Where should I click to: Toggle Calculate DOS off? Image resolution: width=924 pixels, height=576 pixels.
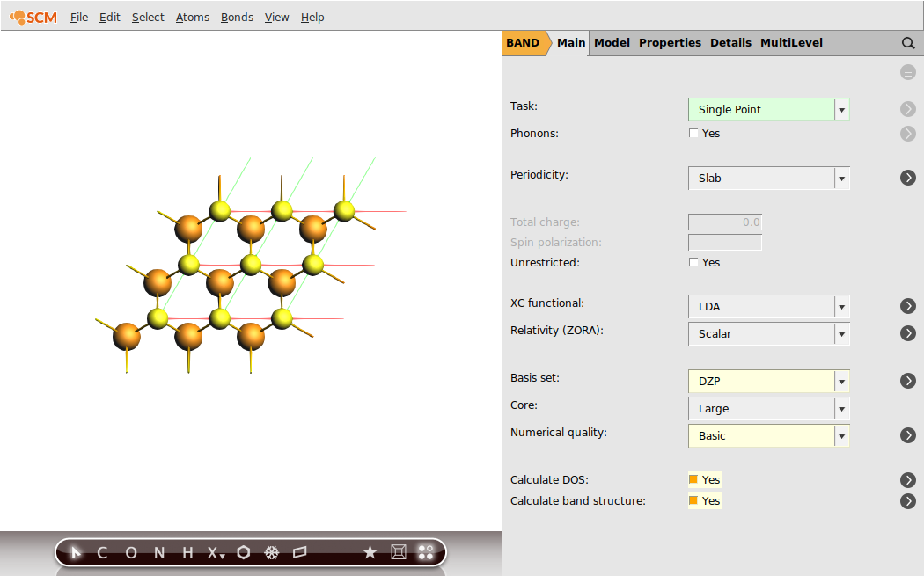(x=694, y=479)
